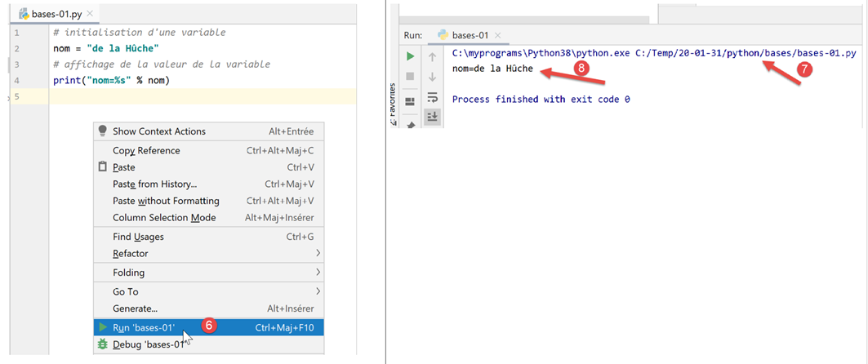The image size is (868, 364).
Task: Choose Debug 'bases-01' from context menu
Action: point(147,344)
